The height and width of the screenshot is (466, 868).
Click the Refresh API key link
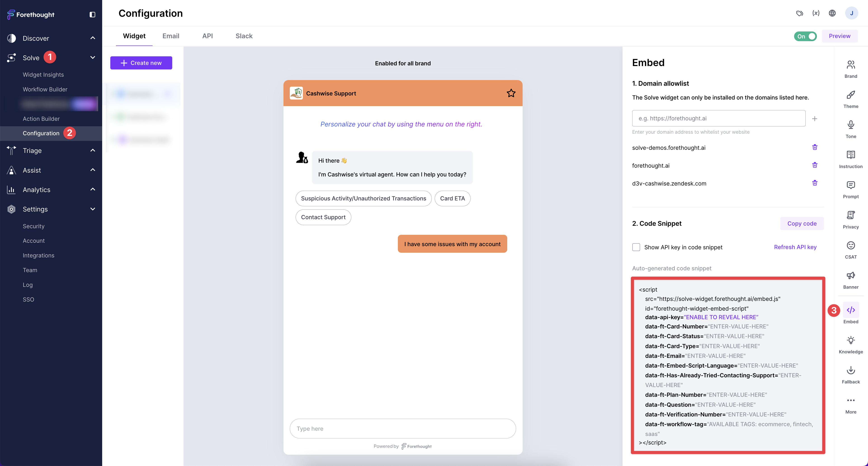point(795,247)
